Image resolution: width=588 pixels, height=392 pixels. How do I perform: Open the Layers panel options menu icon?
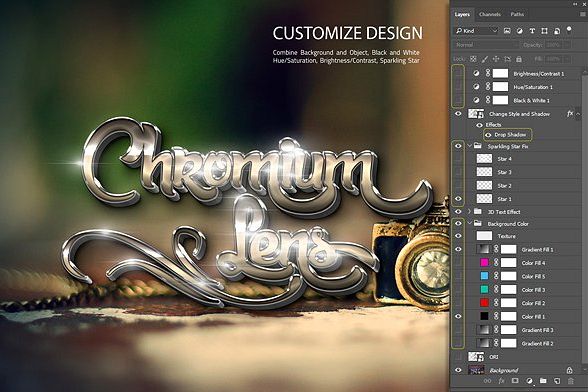pyautogui.click(x=582, y=14)
